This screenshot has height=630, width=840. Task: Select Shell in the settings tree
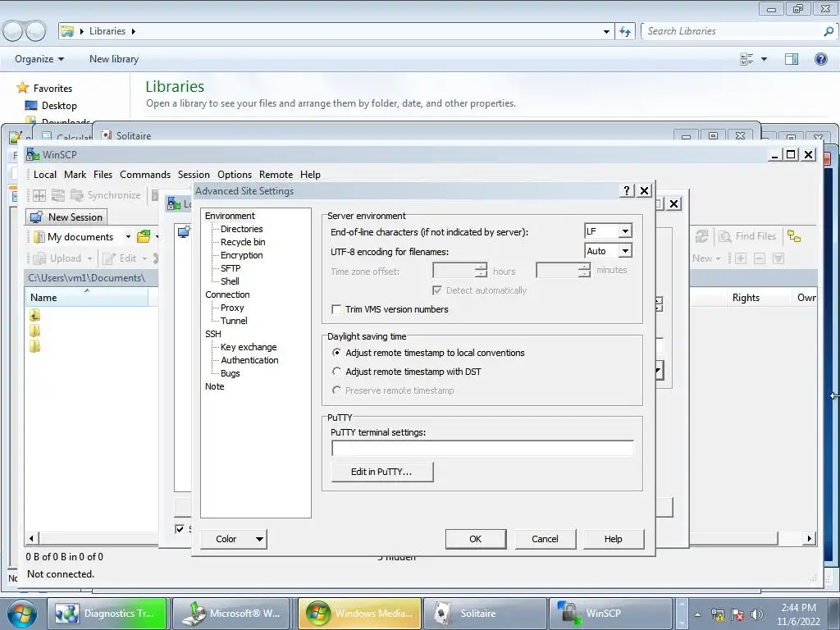(x=230, y=281)
